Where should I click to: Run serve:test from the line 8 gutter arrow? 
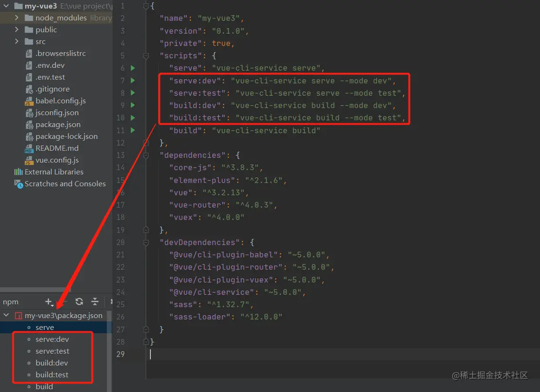pyautogui.click(x=132, y=93)
